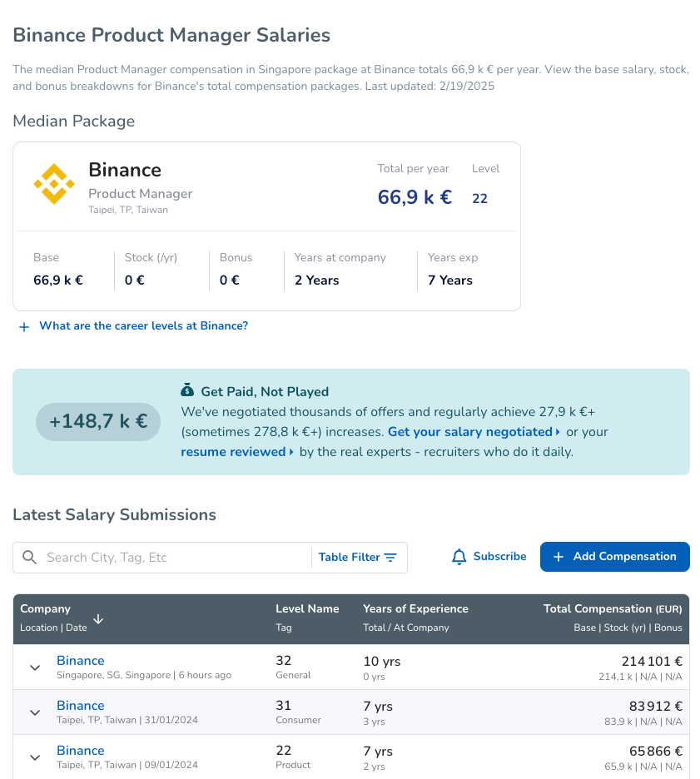
Task: Click level 32 General cell
Action: click(293, 667)
